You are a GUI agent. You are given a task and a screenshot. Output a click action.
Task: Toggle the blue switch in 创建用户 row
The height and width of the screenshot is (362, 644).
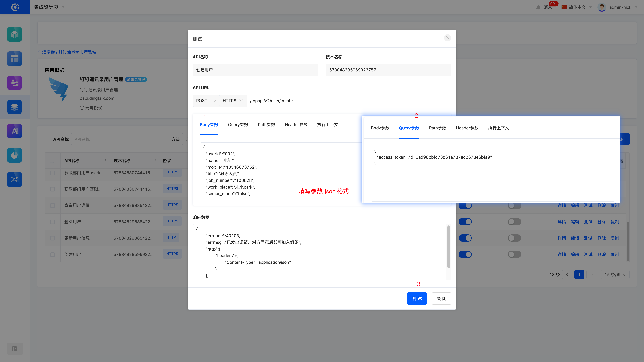465,254
